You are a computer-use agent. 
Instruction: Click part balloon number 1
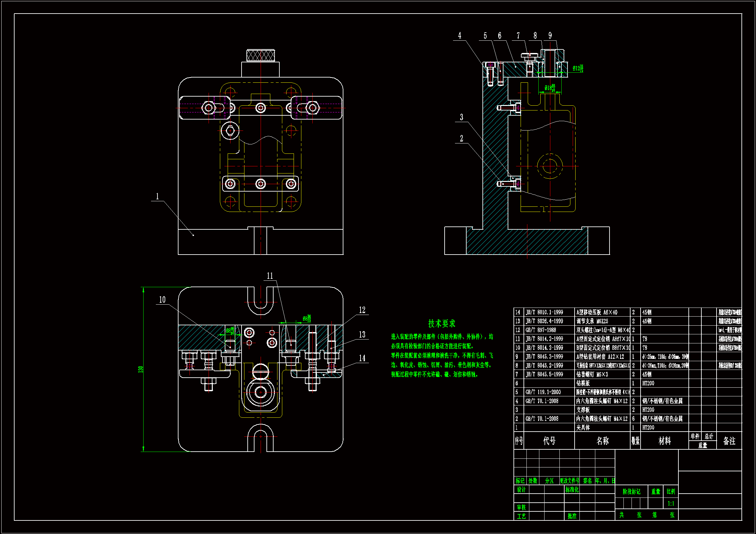pyautogui.click(x=157, y=196)
